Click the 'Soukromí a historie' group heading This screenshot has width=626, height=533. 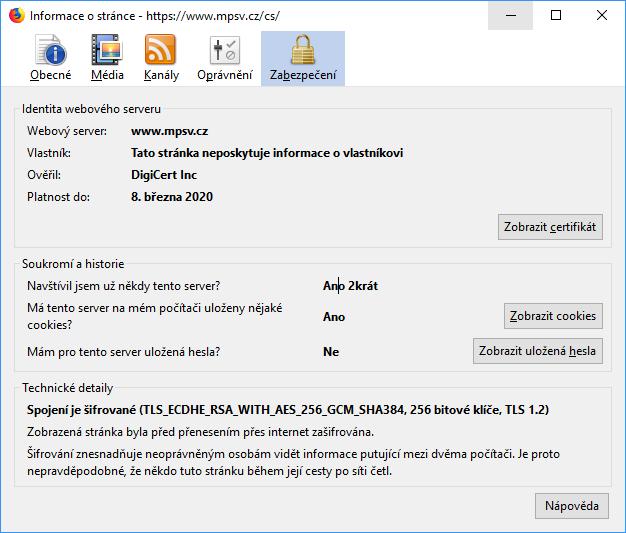73,264
